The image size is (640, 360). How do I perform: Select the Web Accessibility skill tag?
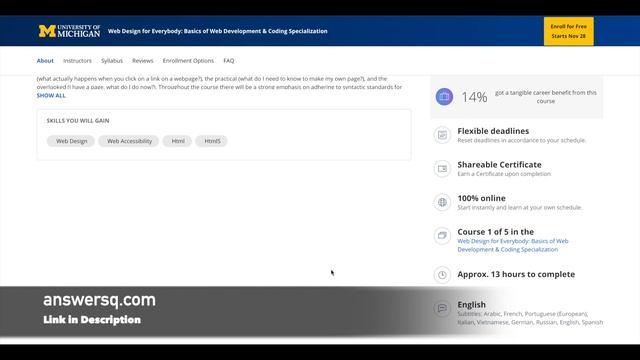click(x=129, y=141)
